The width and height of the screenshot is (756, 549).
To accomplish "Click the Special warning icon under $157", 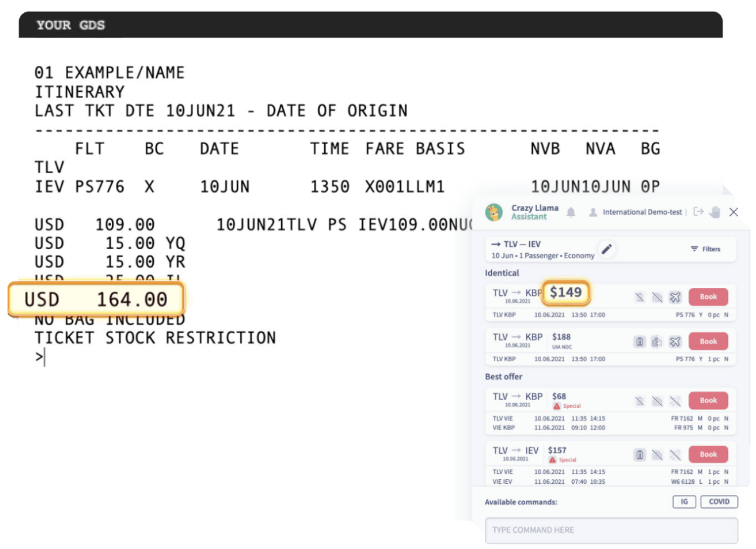I will [552, 460].
